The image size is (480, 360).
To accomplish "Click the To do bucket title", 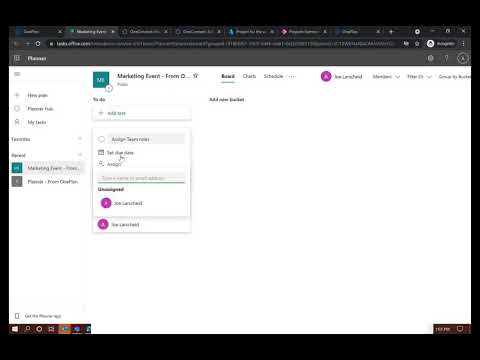I will click(99, 99).
